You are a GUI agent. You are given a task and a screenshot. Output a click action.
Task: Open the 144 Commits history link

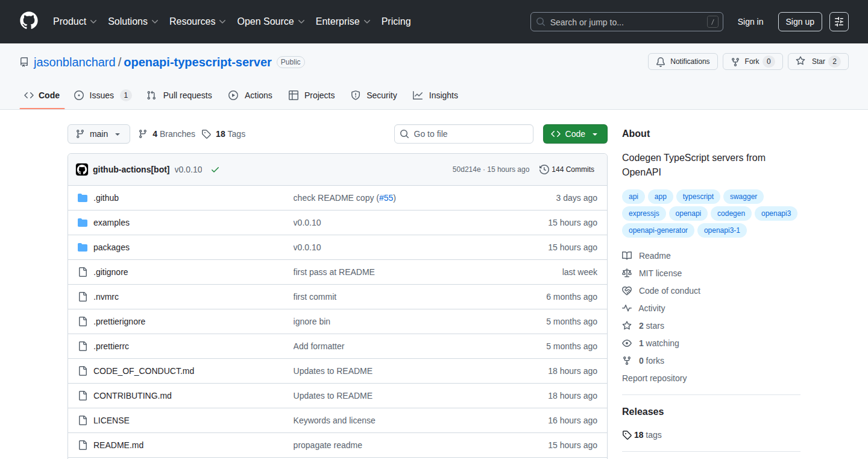[567, 169]
